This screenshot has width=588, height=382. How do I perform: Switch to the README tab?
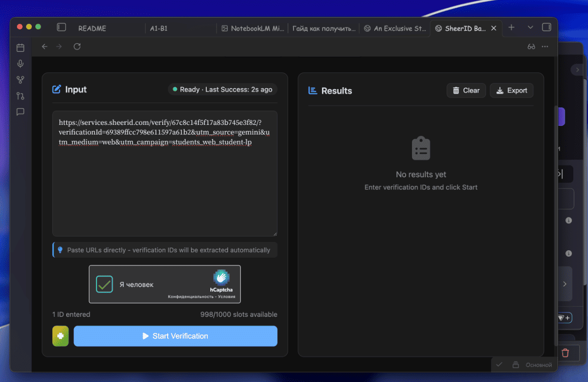point(92,28)
